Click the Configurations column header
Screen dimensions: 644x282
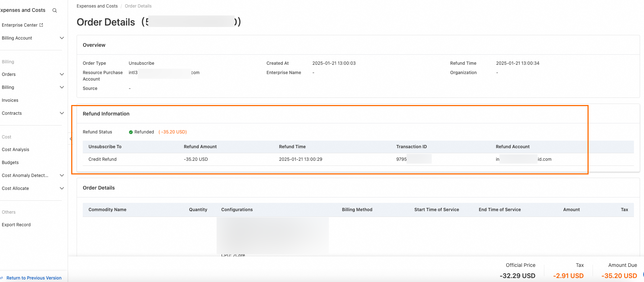tap(237, 210)
